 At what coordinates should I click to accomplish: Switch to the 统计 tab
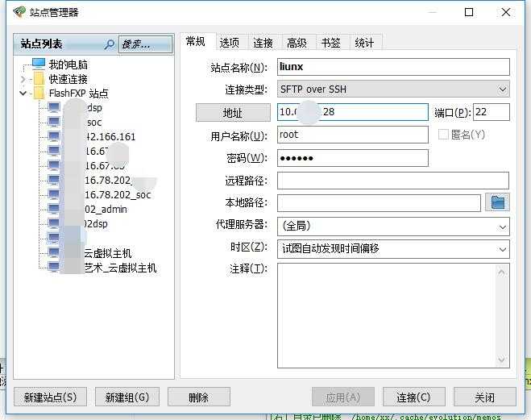coord(364,43)
